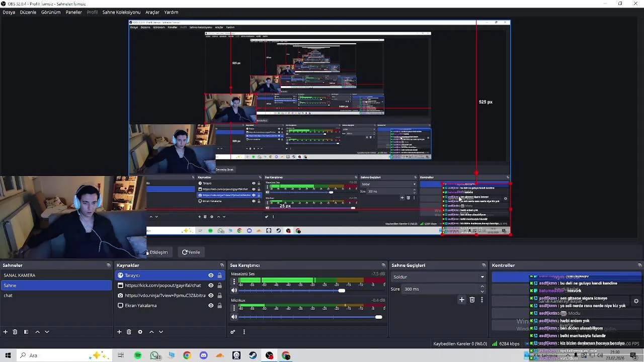The image size is (644, 362).
Task: Increase Süre duration with up arrow
Action: [x=482, y=287]
